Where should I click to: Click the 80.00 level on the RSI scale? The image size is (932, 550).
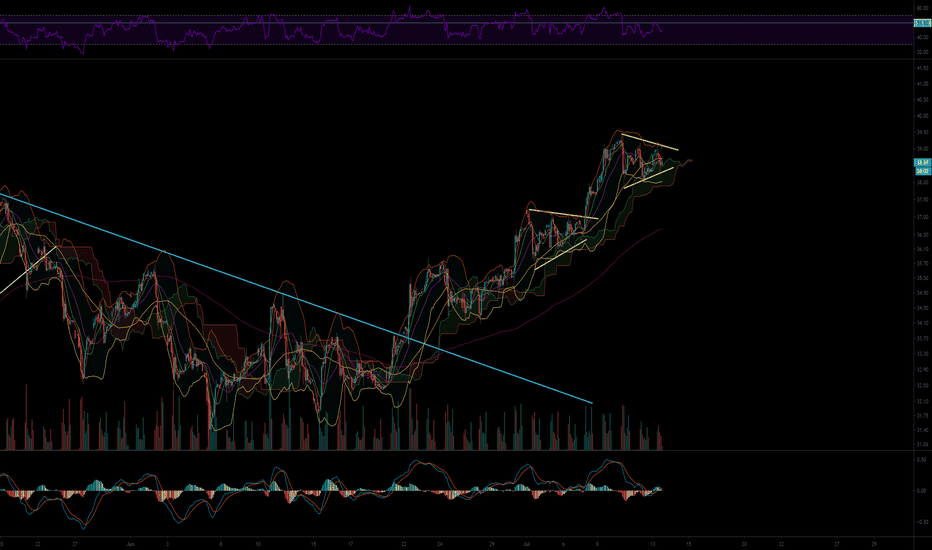923,8
